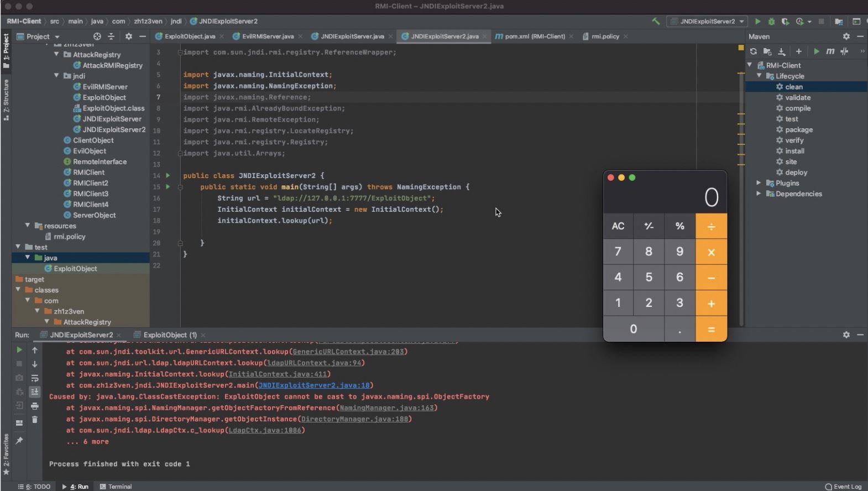
Task: Open rmi.policy editor tab
Action: [x=605, y=36]
